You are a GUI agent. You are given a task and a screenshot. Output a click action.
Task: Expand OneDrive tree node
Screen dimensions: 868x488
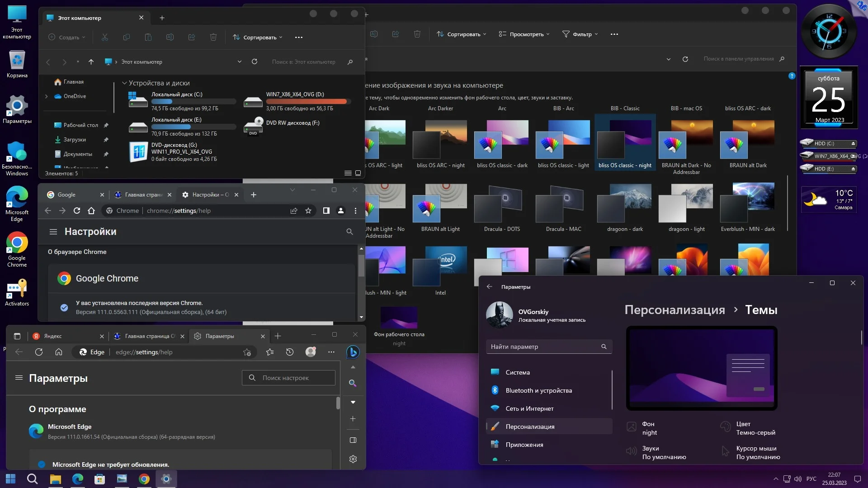46,96
